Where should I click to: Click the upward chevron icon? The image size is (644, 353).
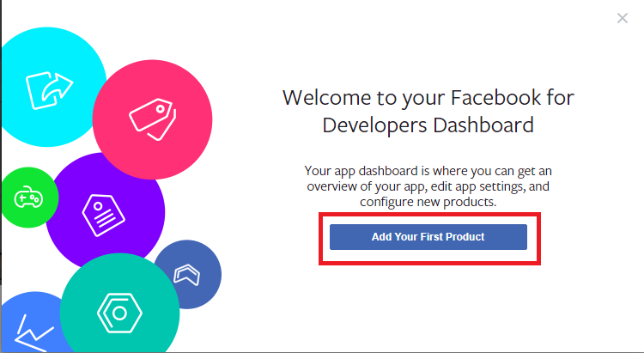point(186,275)
